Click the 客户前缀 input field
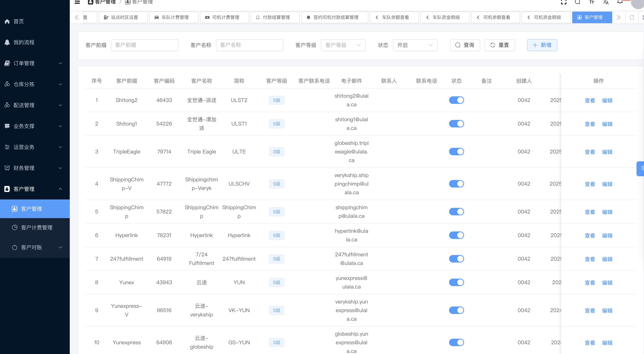 [145, 45]
